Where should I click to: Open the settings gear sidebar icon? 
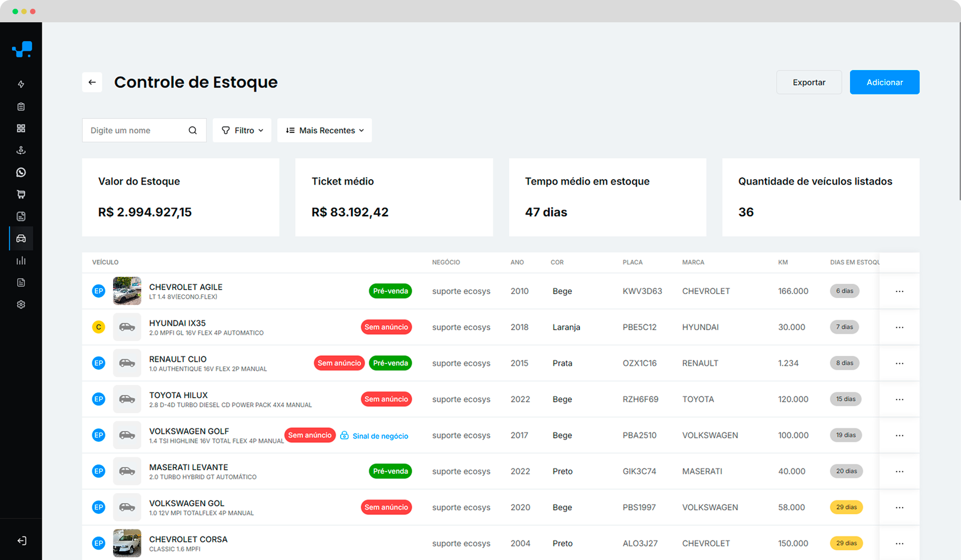[x=21, y=304]
